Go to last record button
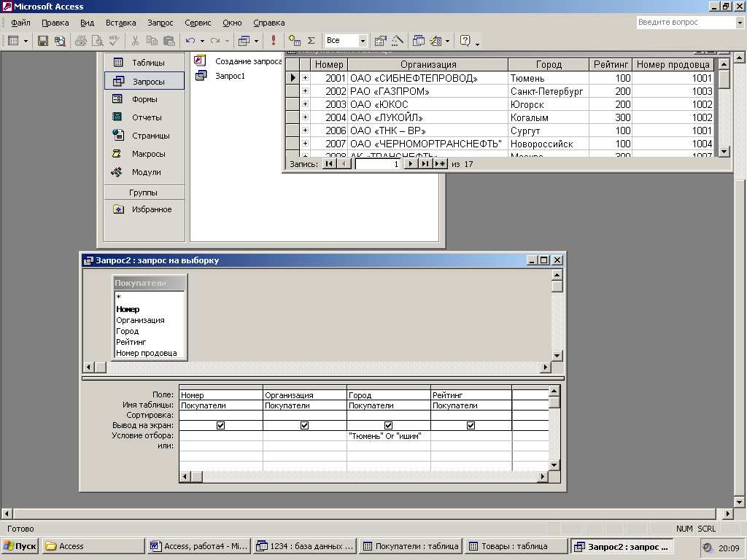Screen dimensions: 747x560 point(425,164)
